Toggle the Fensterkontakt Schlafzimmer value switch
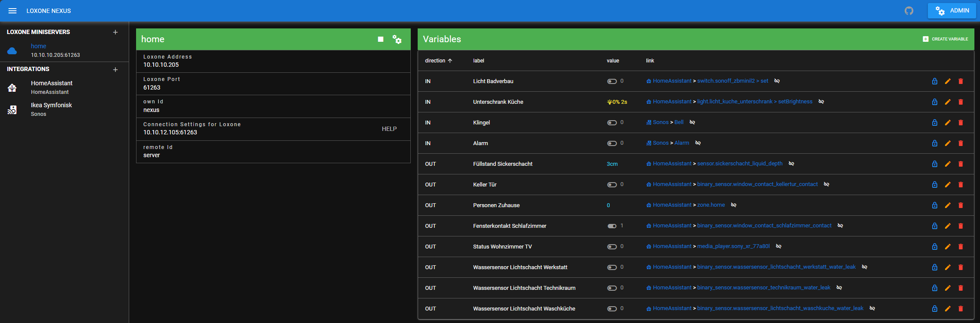 click(x=612, y=226)
